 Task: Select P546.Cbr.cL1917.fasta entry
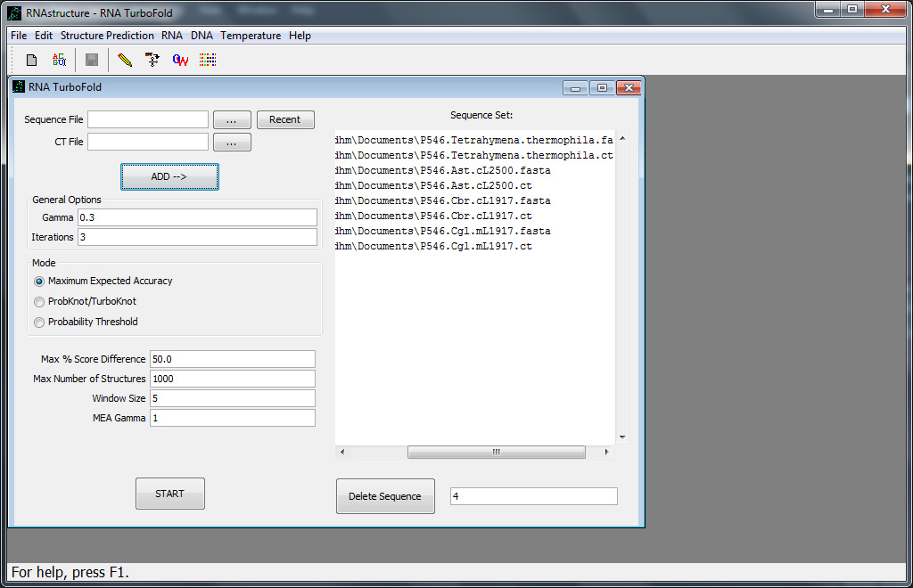click(442, 200)
